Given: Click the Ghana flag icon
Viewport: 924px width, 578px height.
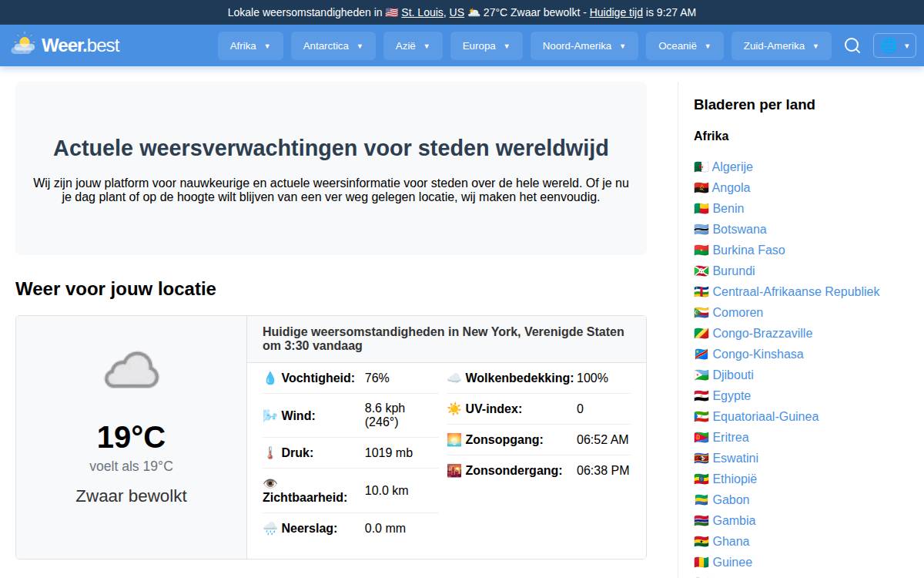Looking at the screenshot, I should pos(701,542).
